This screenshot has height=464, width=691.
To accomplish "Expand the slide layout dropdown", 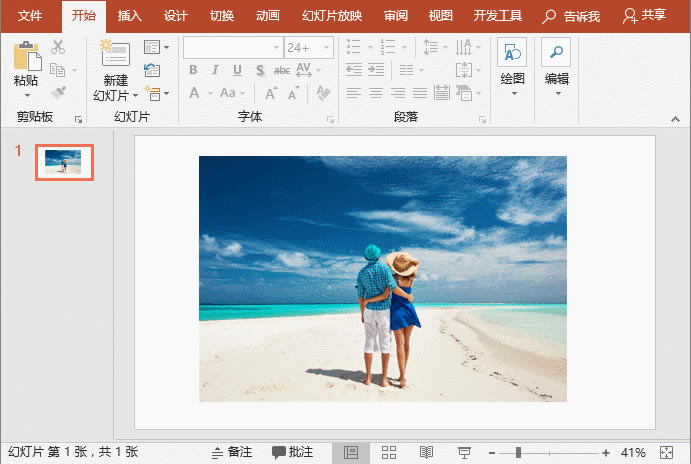I will point(155,47).
